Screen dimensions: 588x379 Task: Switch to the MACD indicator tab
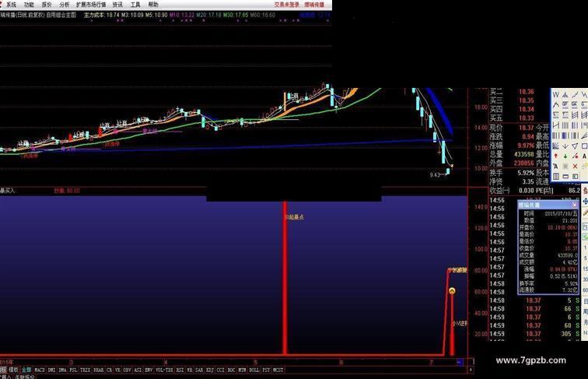click(x=40, y=370)
